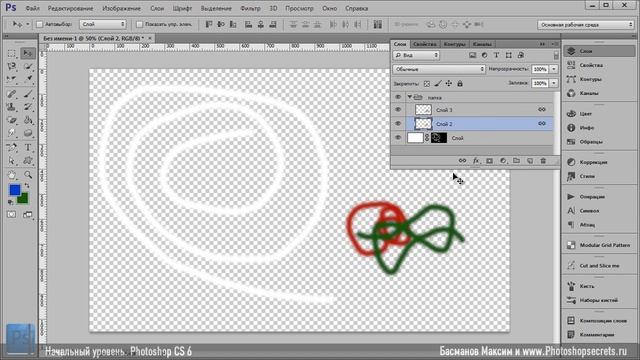
Task: Select the Rectangular Marquee tool
Action: coord(11,53)
